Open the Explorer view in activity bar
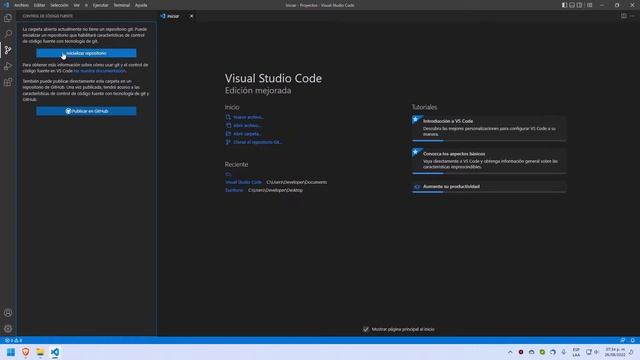 click(x=8, y=18)
